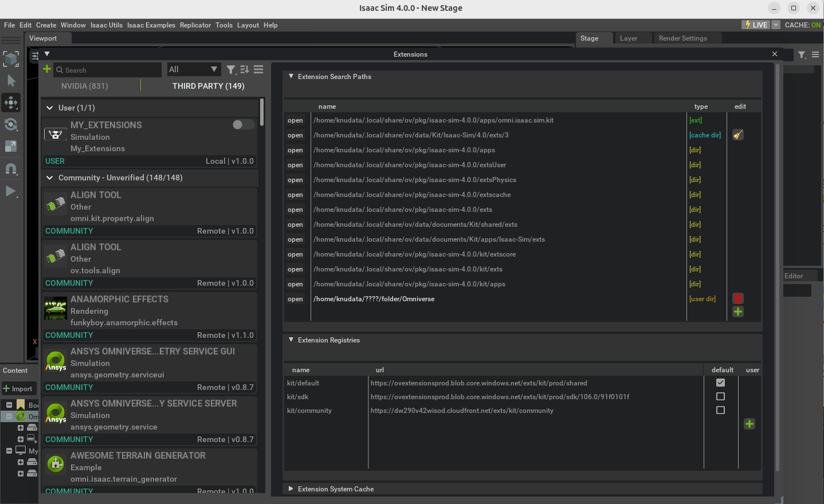
Task: Check the kit/community registry checkbox
Action: pyautogui.click(x=721, y=410)
